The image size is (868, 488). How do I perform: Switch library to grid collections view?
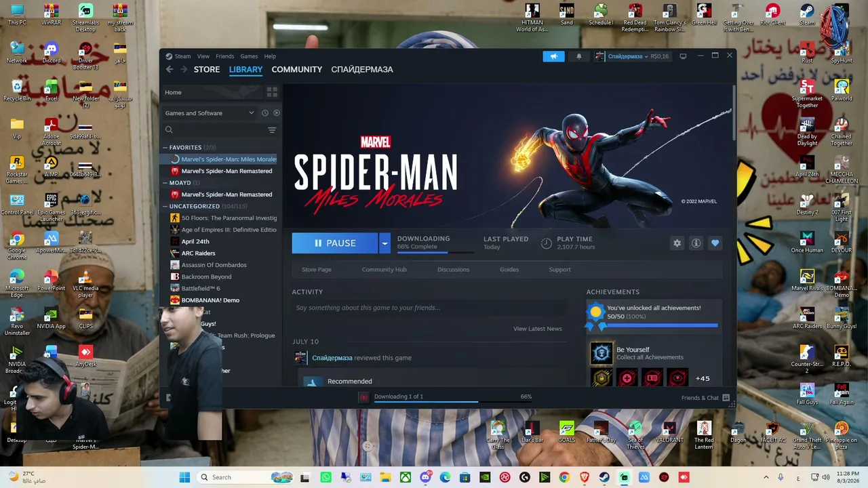tap(272, 92)
